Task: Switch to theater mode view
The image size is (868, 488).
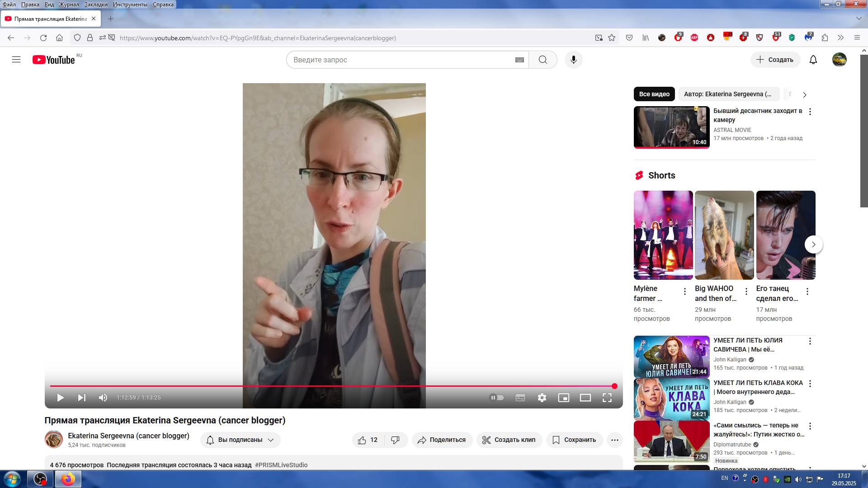Action: (585, 398)
